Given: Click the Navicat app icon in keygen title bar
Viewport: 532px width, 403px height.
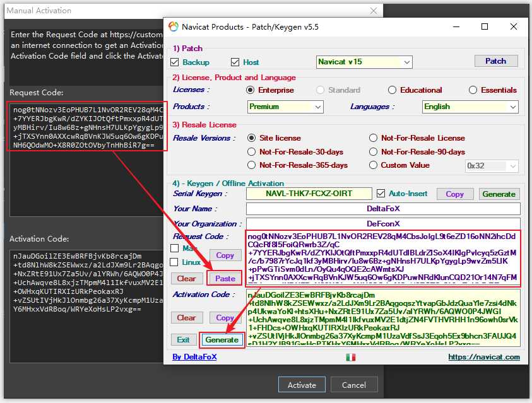Looking at the screenshot, I should click(174, 26).
